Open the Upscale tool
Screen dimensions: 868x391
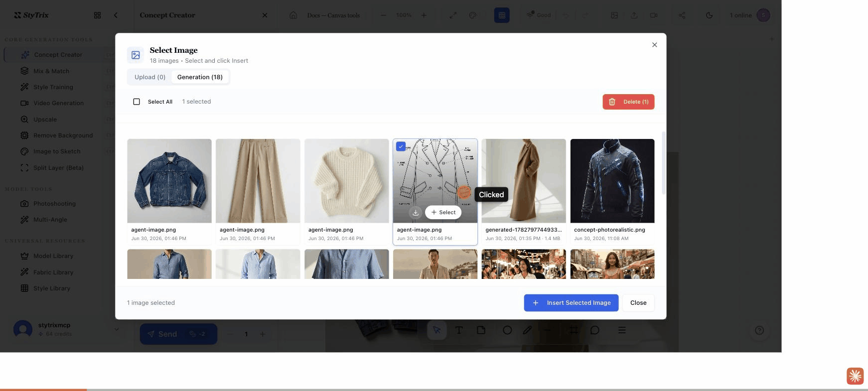(45, 120)
